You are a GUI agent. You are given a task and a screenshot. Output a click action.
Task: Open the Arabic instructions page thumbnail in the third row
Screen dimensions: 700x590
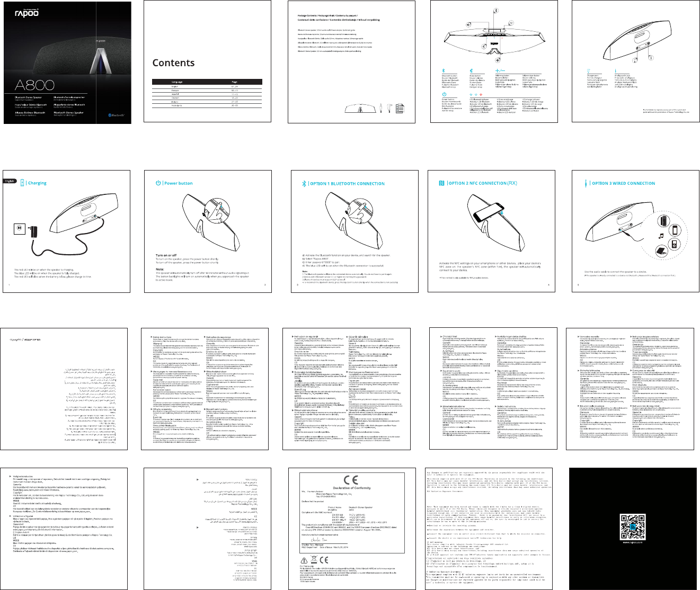pyautogui.click(x=64, y=389)
